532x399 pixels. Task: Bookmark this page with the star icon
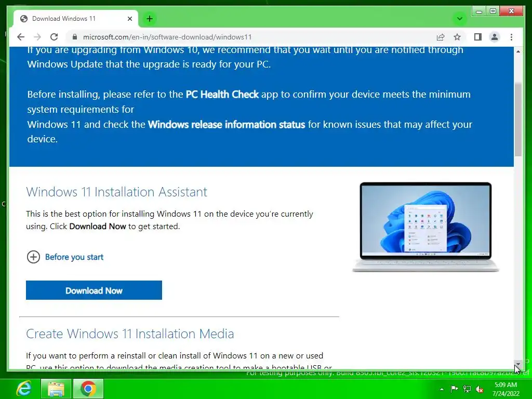tap(457, 37)
